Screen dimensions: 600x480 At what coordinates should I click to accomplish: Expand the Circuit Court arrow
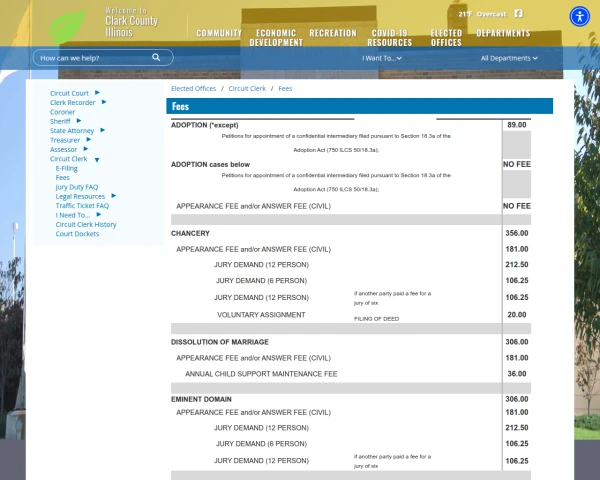[x=97, y=93]
